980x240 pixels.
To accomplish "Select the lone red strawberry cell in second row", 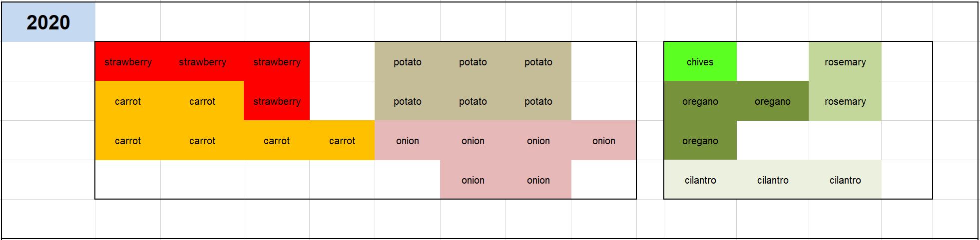I will coord(277,101).
